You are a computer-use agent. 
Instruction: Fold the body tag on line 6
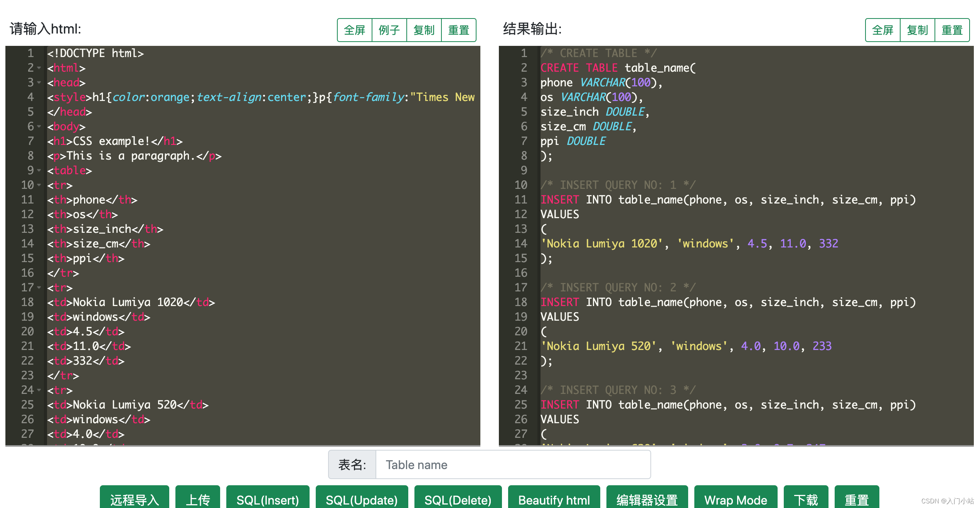[39, 126]
